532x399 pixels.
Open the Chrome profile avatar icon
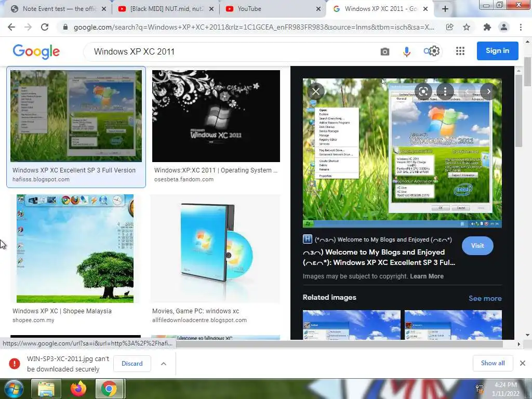pyautogui.click(x=504, y=27)
